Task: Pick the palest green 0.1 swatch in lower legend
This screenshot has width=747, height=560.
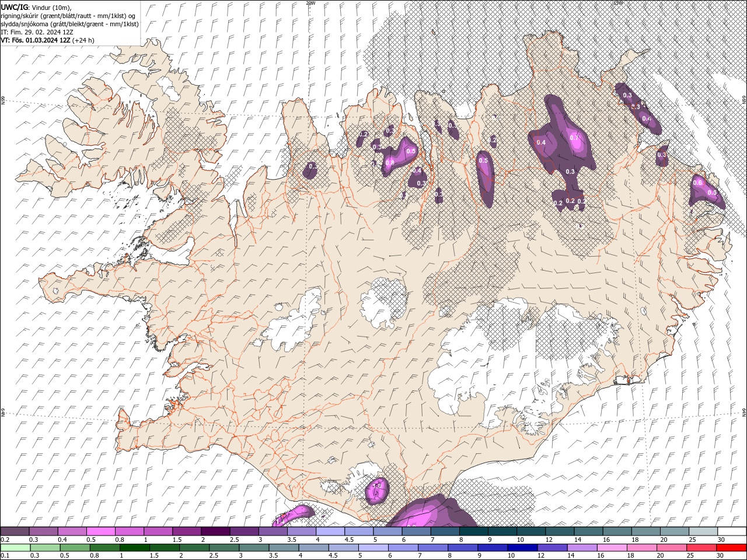Action: click(15, 548)
